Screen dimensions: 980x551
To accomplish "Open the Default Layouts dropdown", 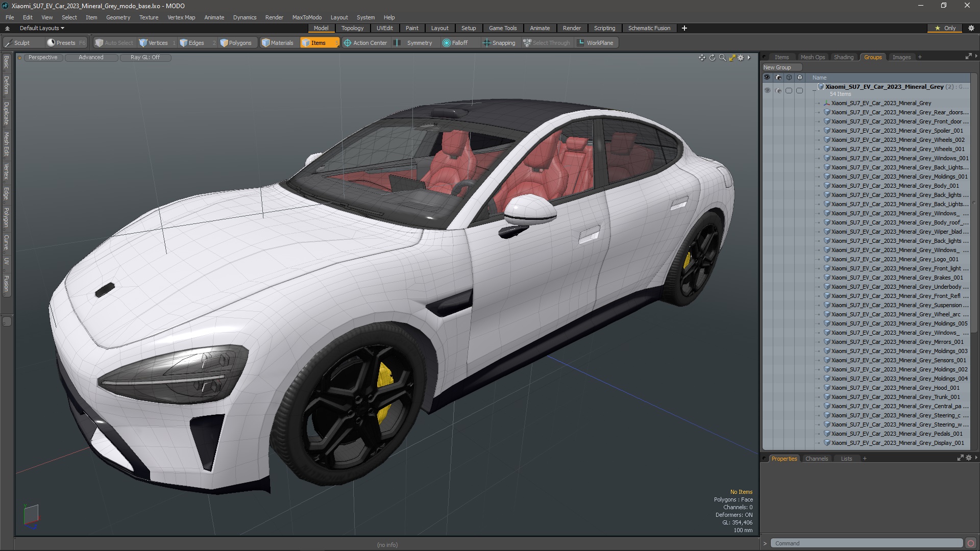I will [x=42, y=28].
